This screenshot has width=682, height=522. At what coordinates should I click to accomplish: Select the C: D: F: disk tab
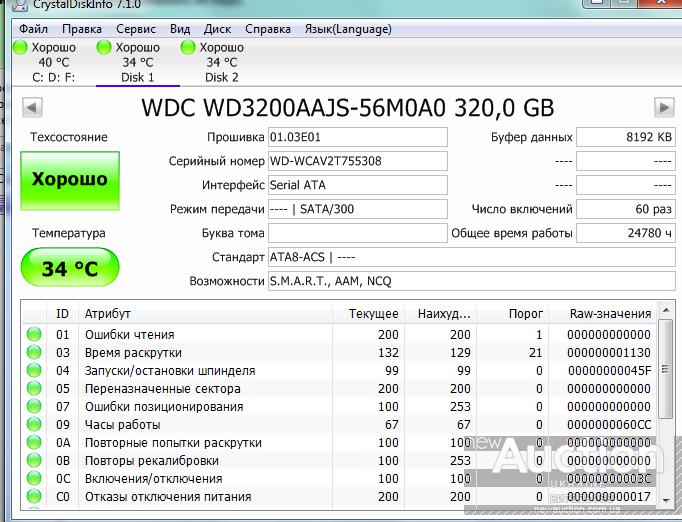(x=53, y=62)
